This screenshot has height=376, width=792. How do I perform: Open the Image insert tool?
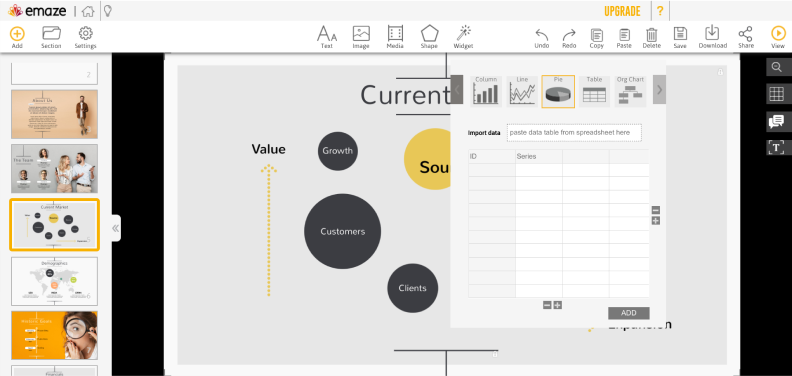361,37
